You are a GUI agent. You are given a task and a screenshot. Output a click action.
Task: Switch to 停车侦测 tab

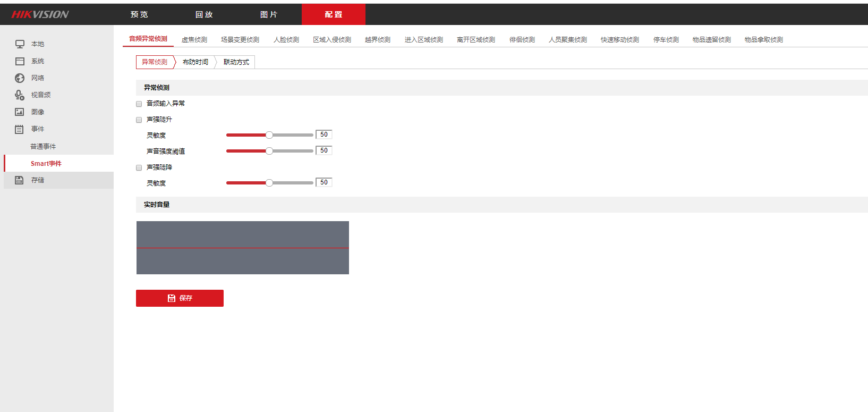tap(666, 40)
